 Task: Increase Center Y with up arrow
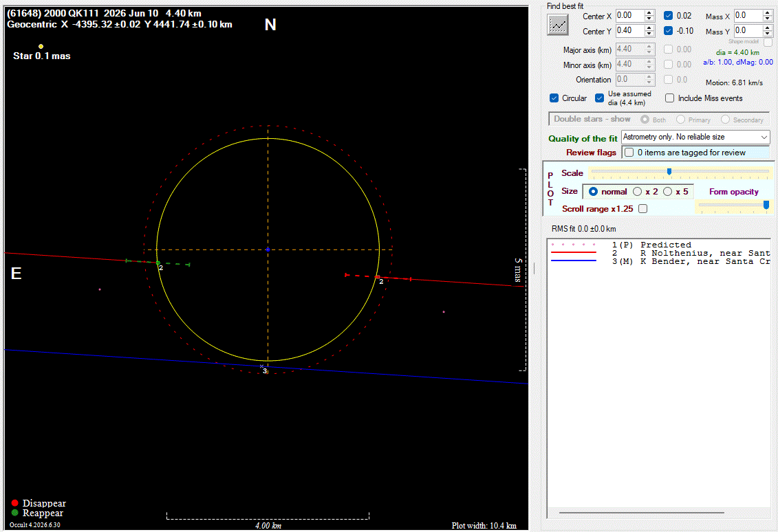point(649,27)
